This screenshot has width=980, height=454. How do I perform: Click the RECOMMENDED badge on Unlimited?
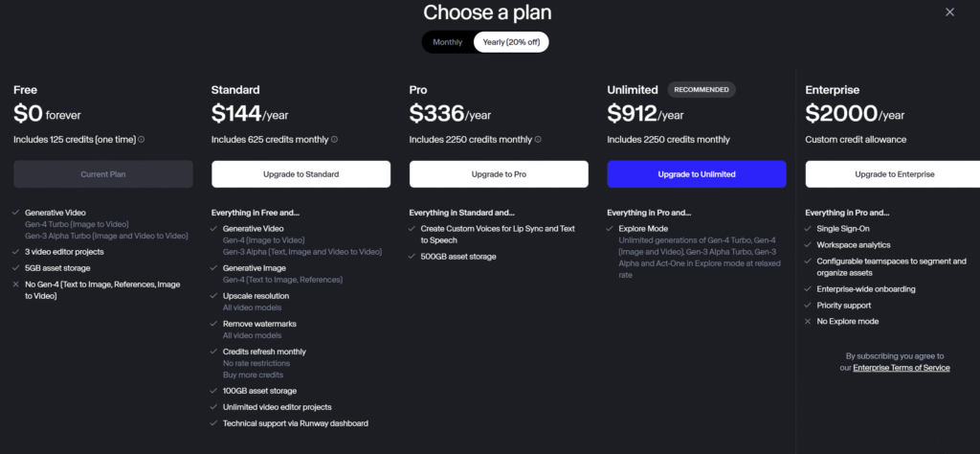(x=702, y=89)
